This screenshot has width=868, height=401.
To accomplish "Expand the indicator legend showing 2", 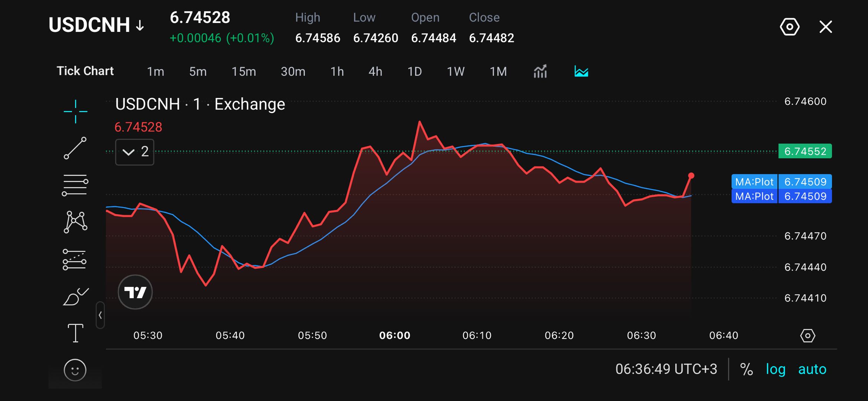I will tap(135, 152).
